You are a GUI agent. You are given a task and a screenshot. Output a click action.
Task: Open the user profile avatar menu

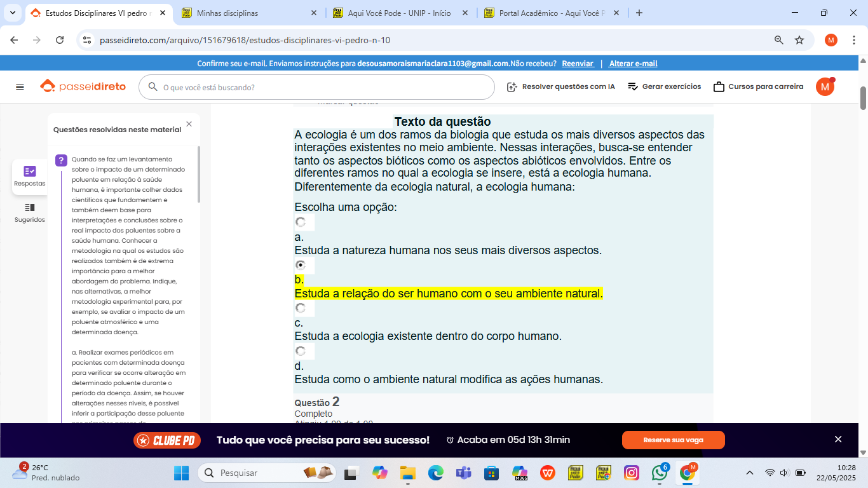[825, 87]
